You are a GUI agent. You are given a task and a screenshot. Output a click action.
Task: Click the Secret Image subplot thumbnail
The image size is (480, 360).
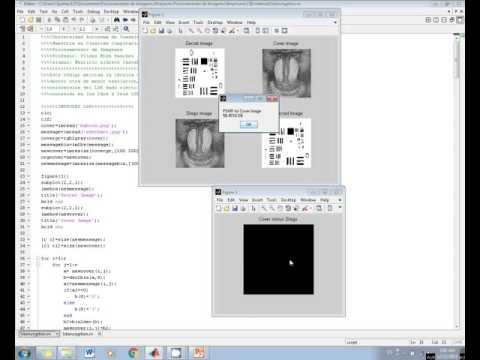tap(200, 73)
